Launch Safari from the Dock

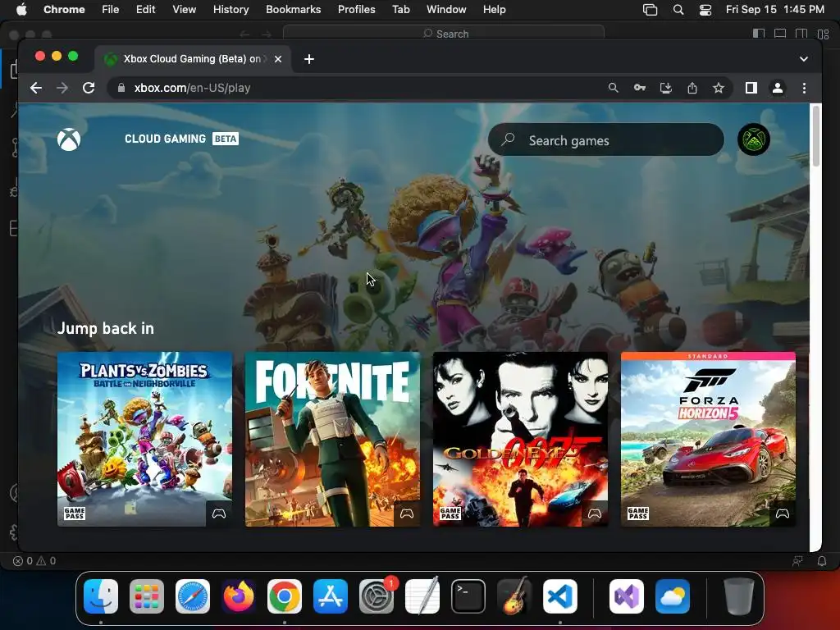193,596
